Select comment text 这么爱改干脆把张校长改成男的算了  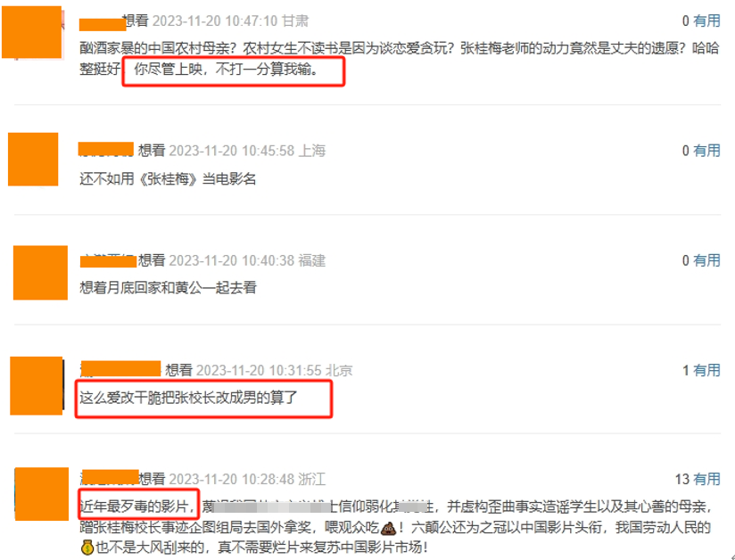click(188, 398)
